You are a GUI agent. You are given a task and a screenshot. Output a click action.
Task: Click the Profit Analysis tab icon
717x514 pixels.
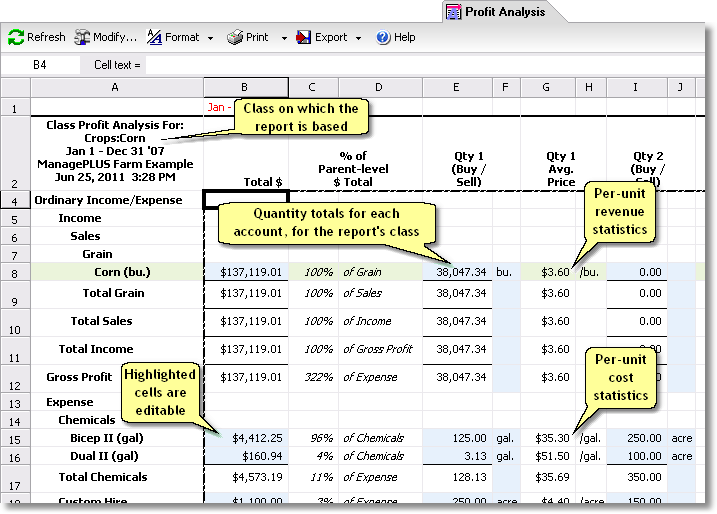tap(453, 12)
